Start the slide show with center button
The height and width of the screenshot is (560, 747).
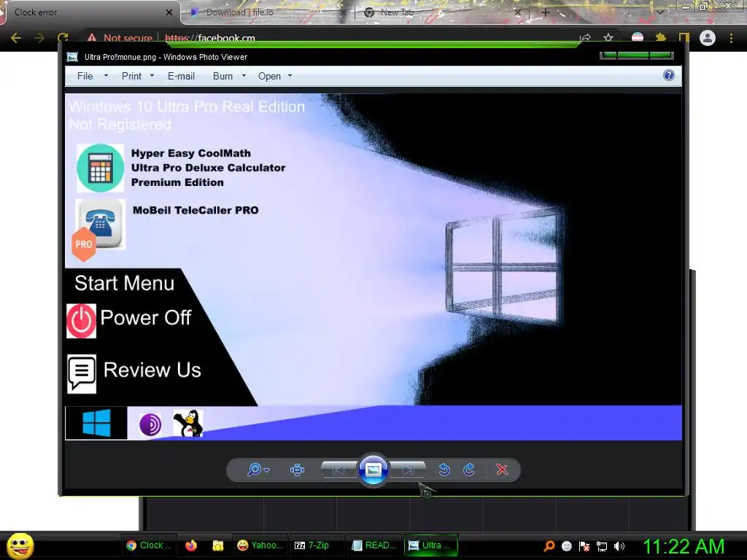pyautogui.click(x=373, y=470)
